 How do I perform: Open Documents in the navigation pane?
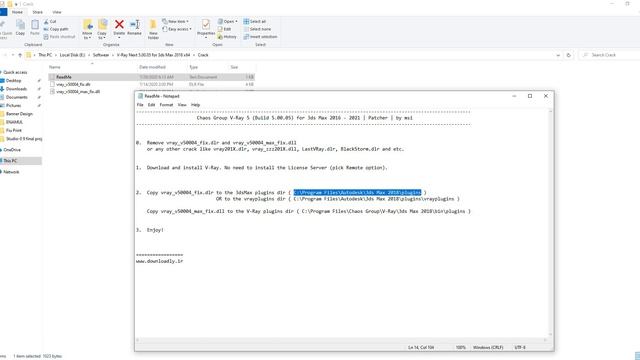coord(16,97)
